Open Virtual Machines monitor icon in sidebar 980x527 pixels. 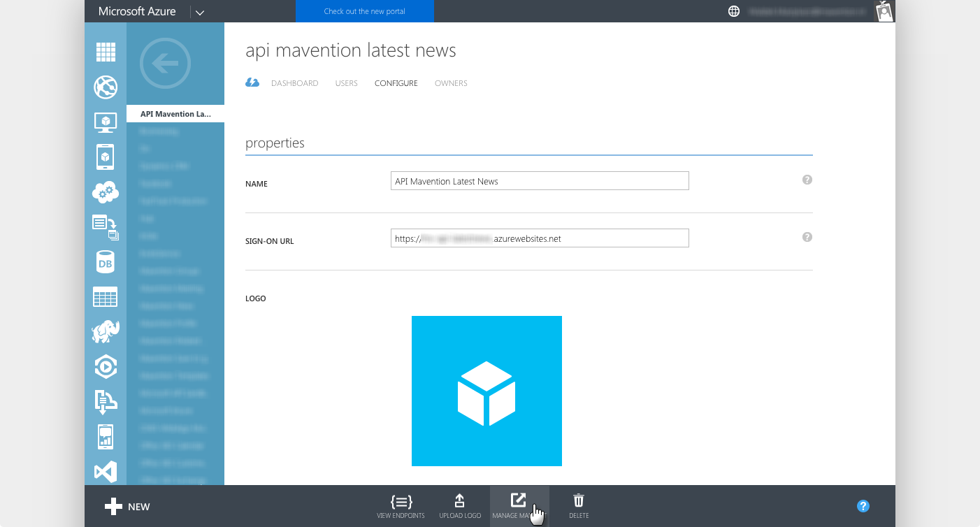click(x=106, y=122)
